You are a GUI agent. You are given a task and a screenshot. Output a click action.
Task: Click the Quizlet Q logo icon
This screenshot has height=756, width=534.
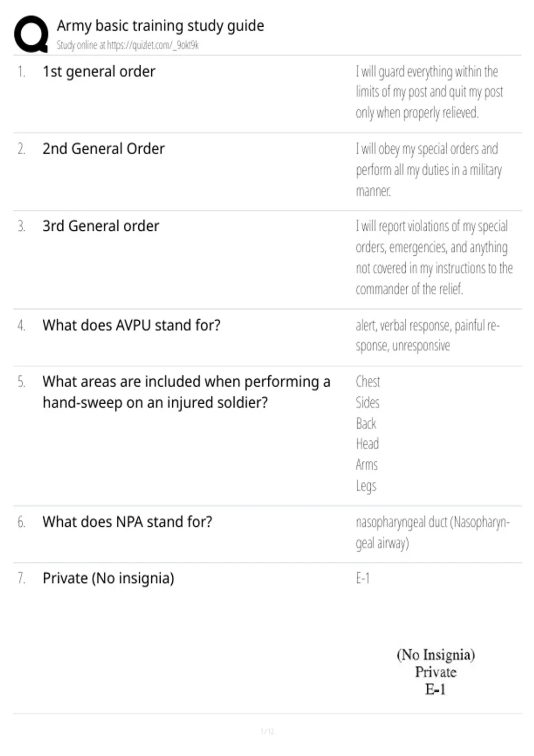(31, 34)
